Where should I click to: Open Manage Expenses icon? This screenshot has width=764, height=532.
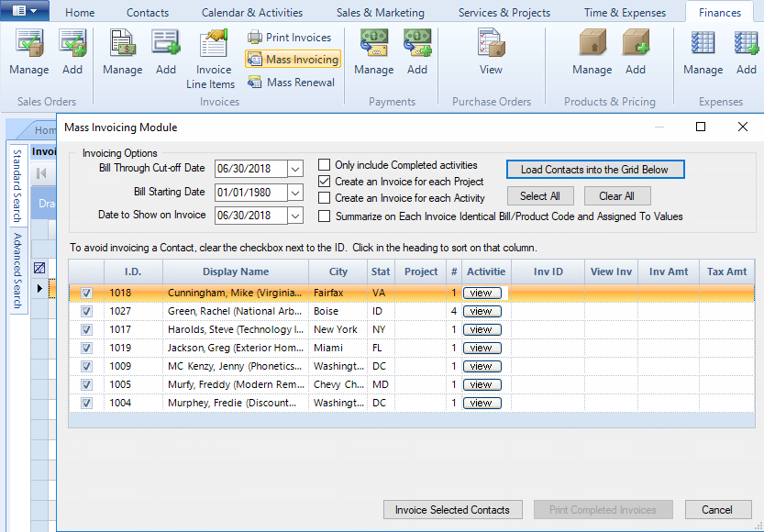click(x=703, y=51)
